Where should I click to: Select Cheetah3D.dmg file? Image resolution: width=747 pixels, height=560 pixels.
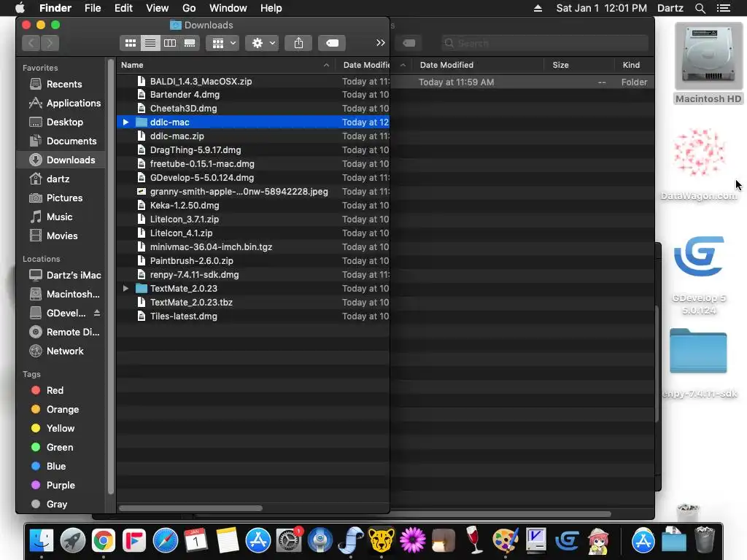tap(253, 109)
